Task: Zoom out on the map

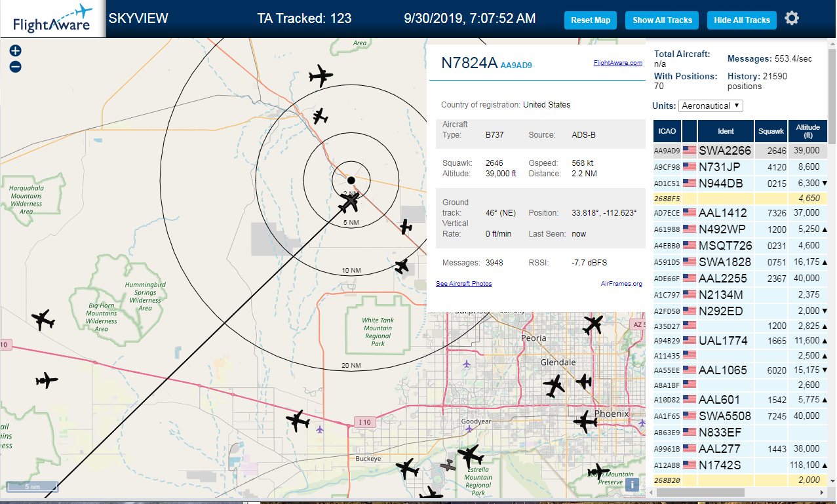Action: 15,67
